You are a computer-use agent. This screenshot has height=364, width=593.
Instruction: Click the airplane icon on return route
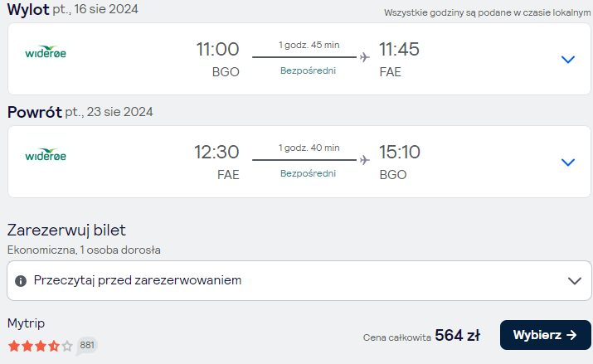click(365, 160)
